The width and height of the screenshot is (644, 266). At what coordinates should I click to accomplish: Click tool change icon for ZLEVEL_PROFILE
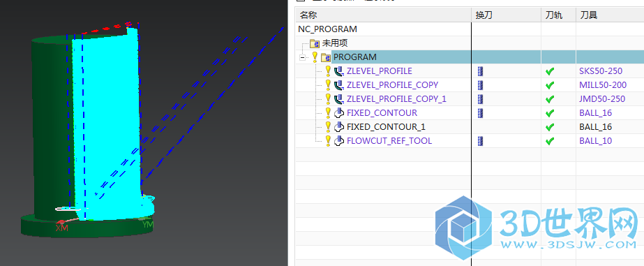pos(481,71)
